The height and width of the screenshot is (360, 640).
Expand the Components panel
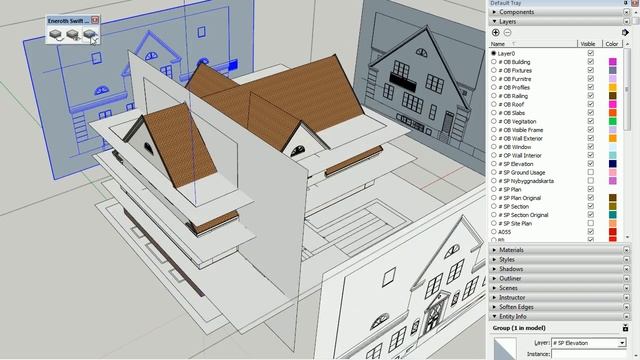click(494, 12)
